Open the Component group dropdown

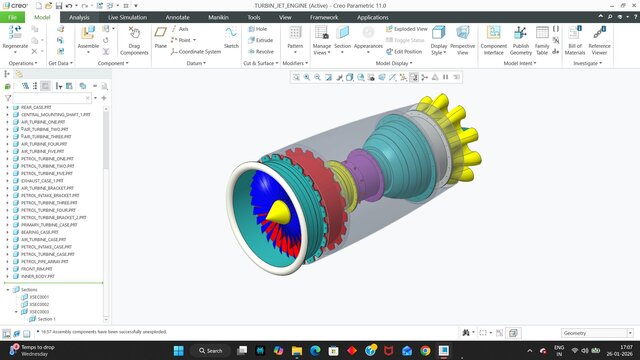point(113,63)
